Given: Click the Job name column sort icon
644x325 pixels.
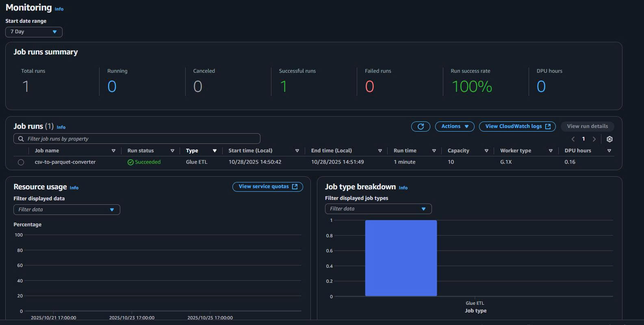Looking at the screenshot, I should pos(113,151).
